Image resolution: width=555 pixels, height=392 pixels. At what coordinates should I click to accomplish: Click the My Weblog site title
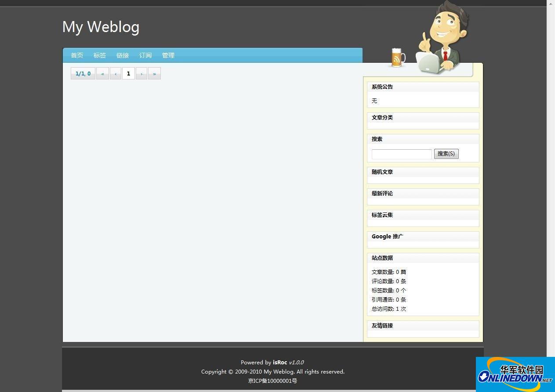click(101, 27)
